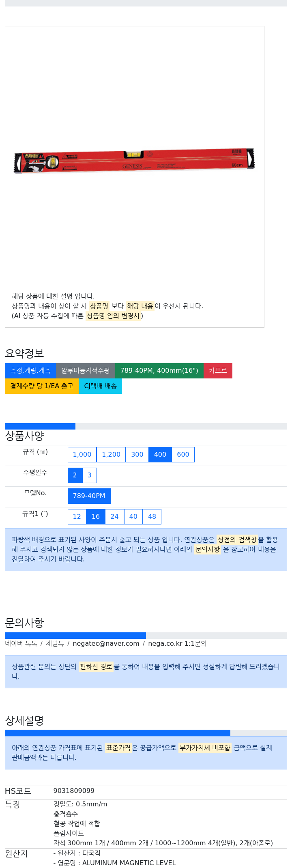The height and width of the screenshot is (868, 292).
Task: Click the red 카프로 brand tag
Action: (x=218, y=371)
